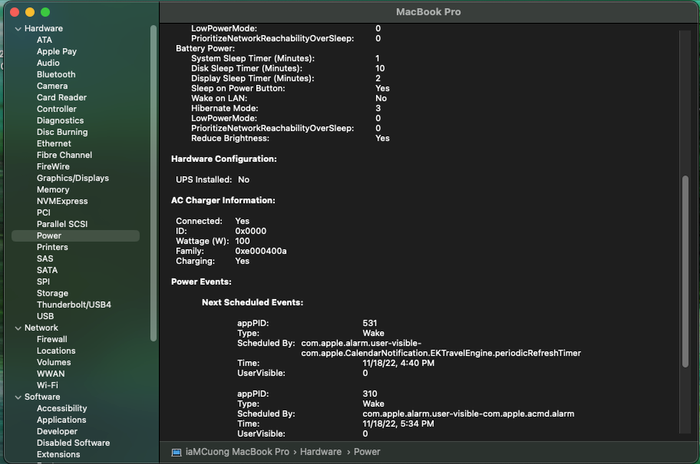Click Hardware in the path bar

pyautogui.click(x=321, y=452)
